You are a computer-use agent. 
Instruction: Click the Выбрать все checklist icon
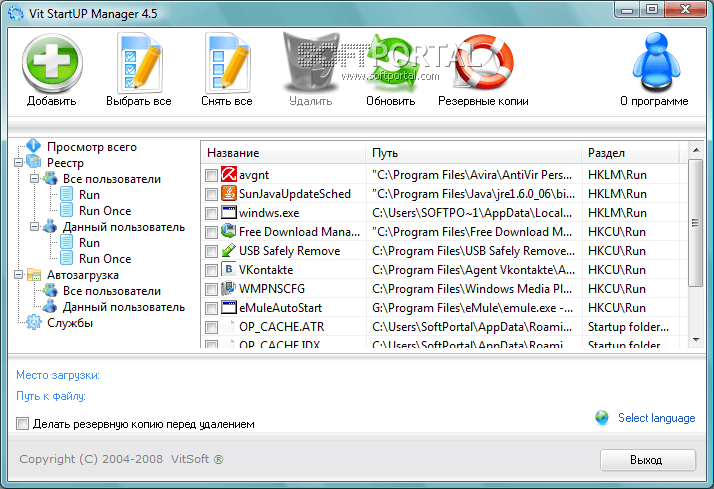pyautogui.click(x=139, y=63)
